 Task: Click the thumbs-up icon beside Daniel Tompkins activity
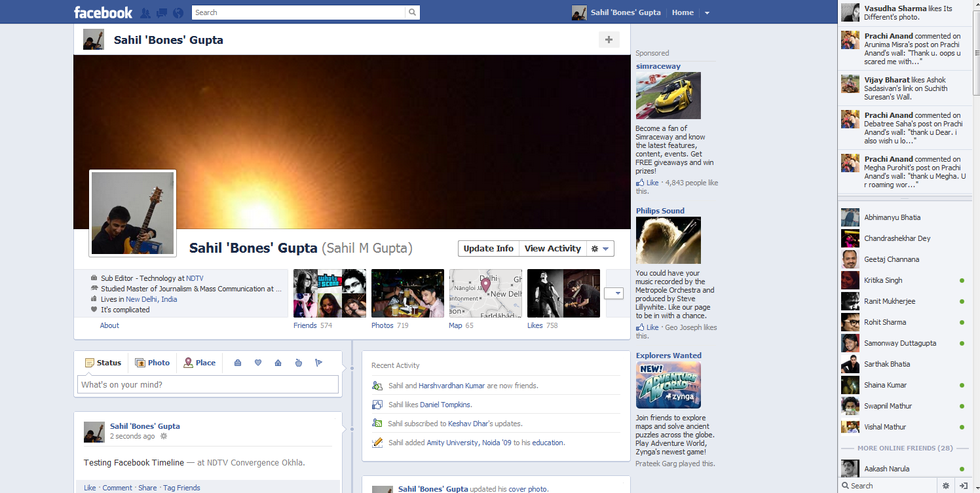[377, 405]
